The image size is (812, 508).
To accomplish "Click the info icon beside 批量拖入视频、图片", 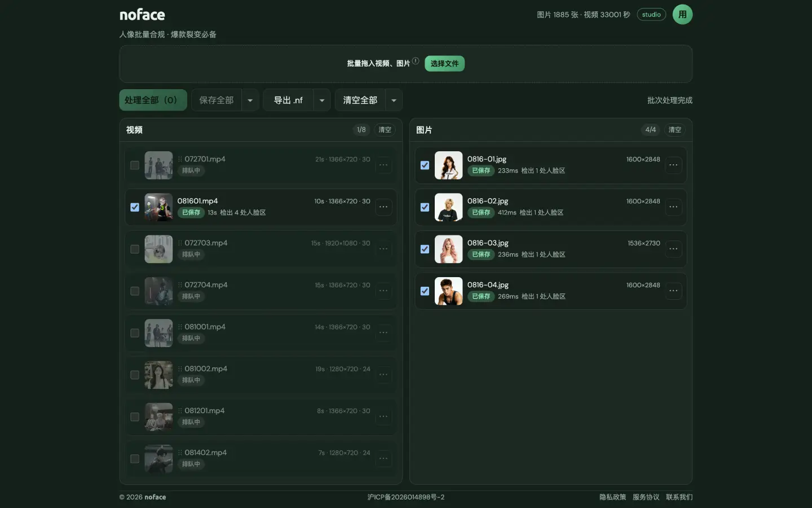I will point(416,61).
